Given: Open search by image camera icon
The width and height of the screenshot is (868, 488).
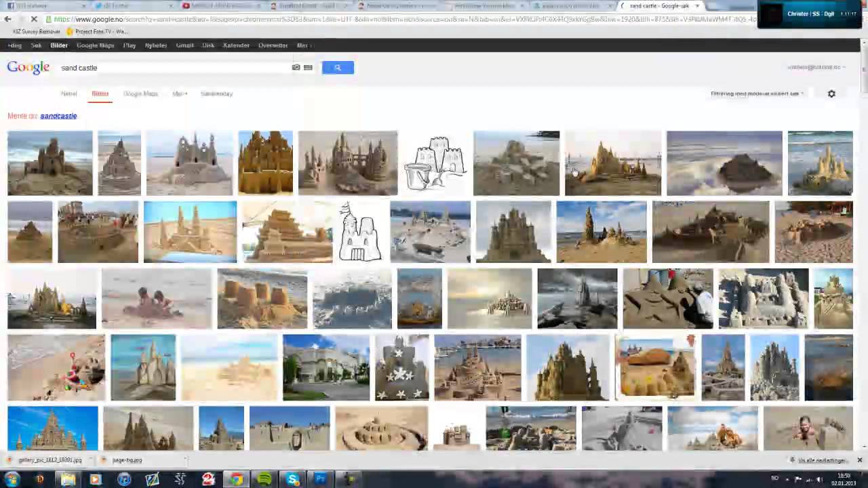Looking at the screenshot, I should coord(296,67).
